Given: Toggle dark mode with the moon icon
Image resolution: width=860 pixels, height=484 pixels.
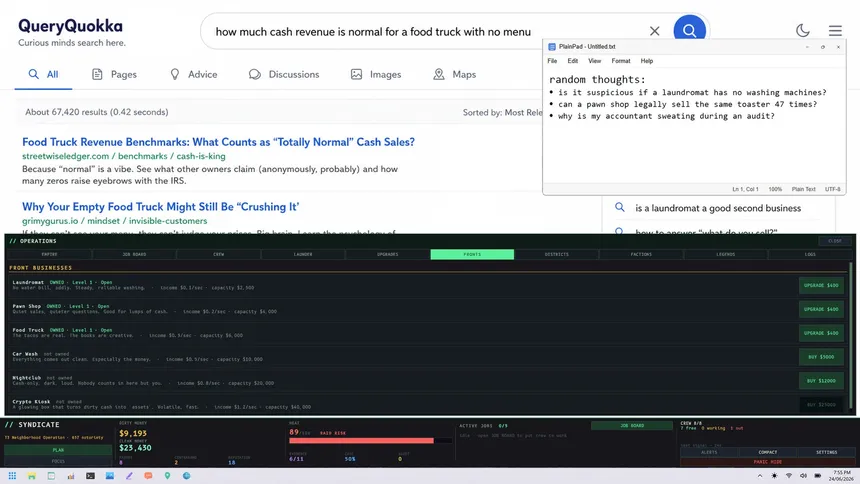Looking at the screenshot, I should [802, 31].
